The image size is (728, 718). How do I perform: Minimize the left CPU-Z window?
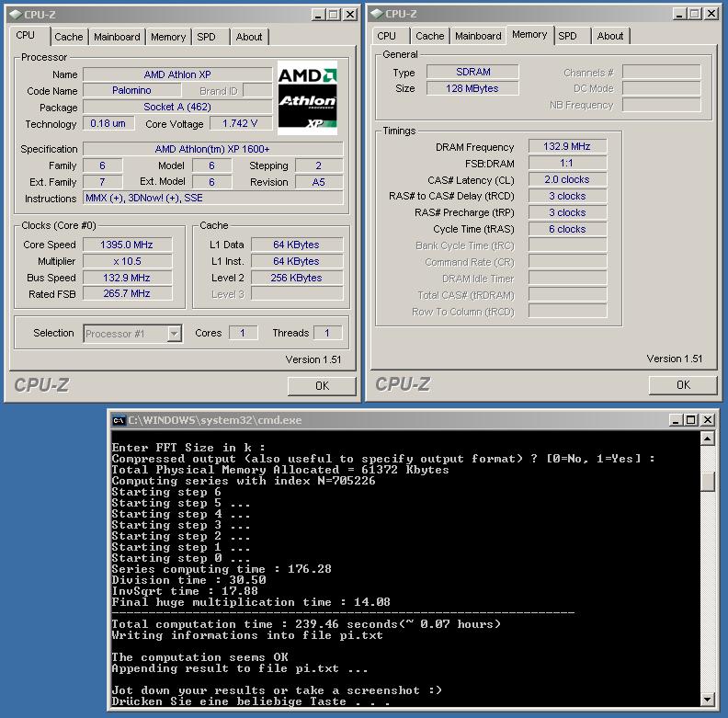[x=318, y=15]
